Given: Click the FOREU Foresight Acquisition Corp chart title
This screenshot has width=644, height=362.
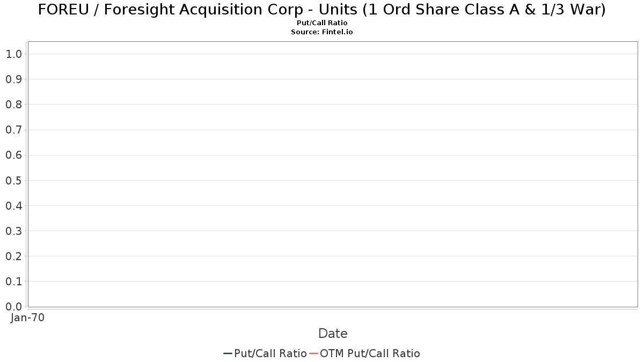Looking at the screenshot, I should tap(322, 10).
